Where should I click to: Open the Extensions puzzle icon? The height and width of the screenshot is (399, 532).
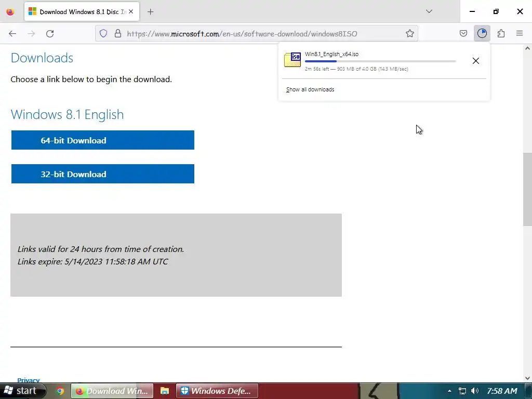501,33
